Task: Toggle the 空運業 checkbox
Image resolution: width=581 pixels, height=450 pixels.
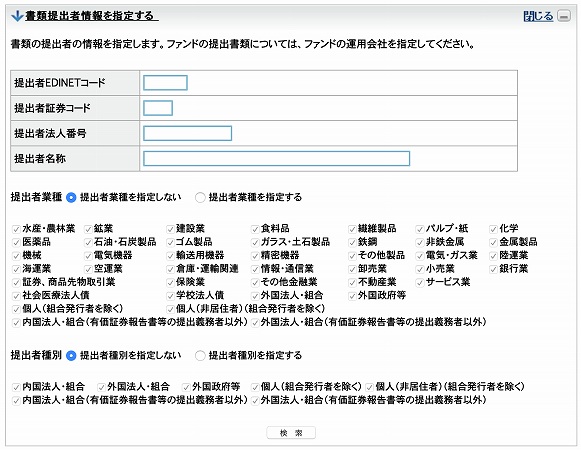Action: click(x=88, y=269)
